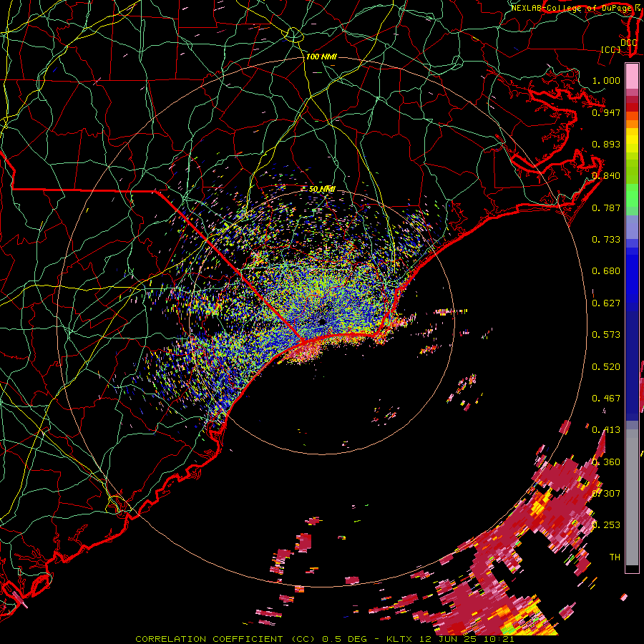Select the 0.733 scale value
This screenshot has height=644, width=644.
pos(606,240)
